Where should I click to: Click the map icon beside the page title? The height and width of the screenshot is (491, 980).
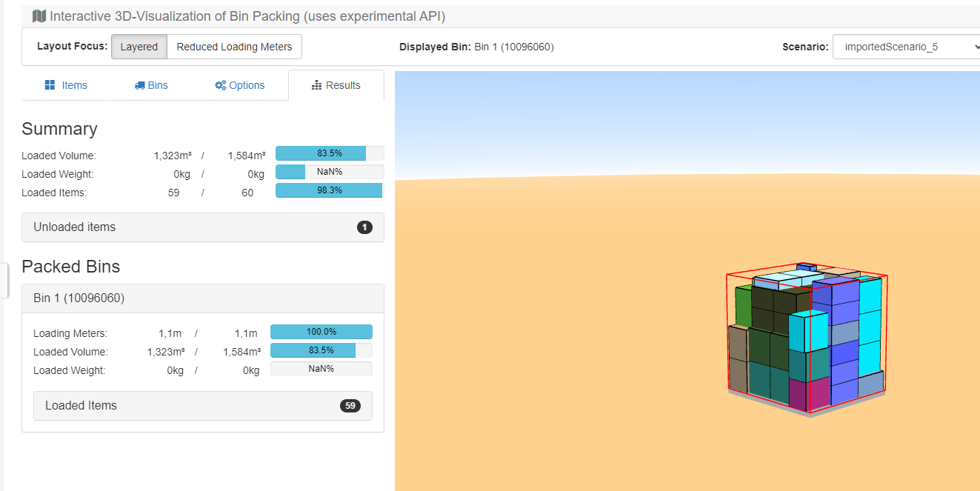pyautogui.click(x=39, y=16)
